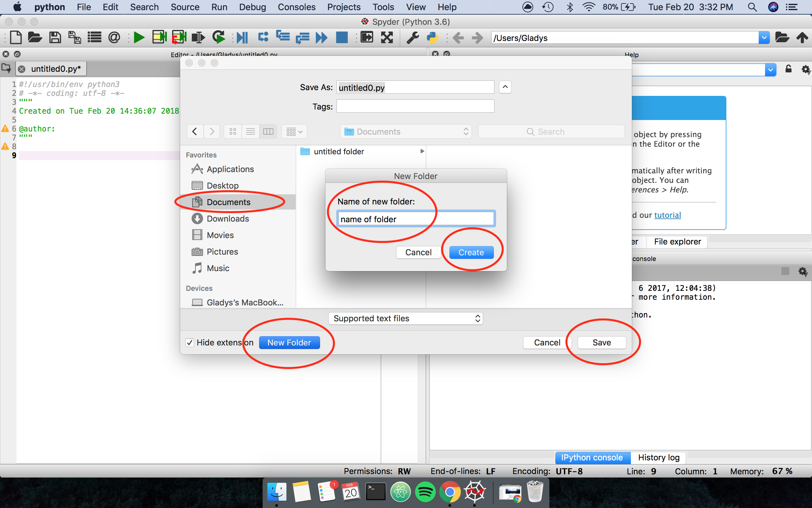Image resolution: width=812 pixels, height=508 pixels.
Task: Click Cancel in the New Folder dialog
Action: pos(418,252)
